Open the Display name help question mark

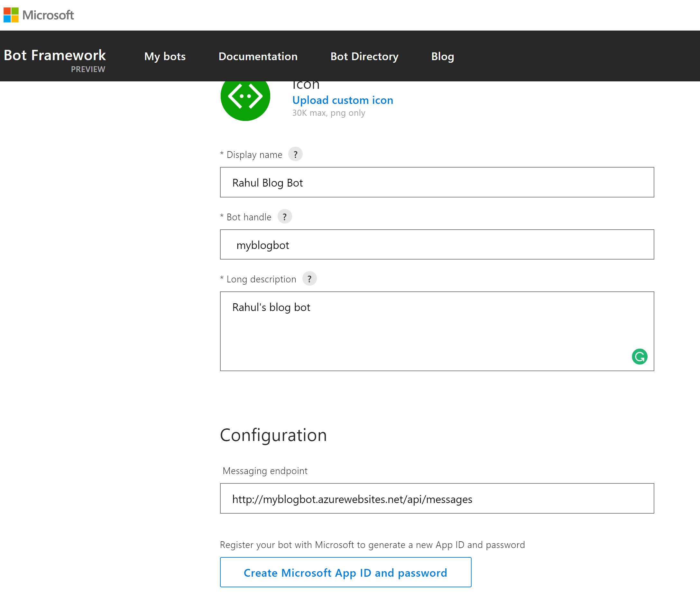(295, 154)
